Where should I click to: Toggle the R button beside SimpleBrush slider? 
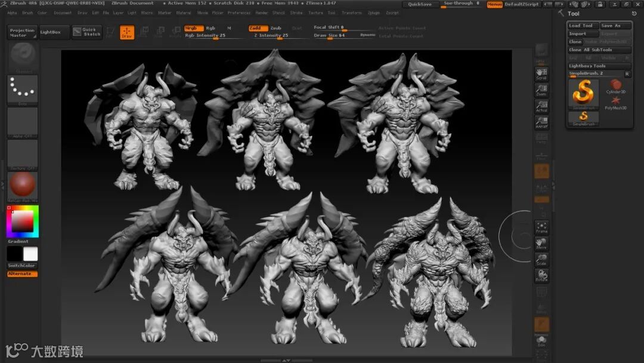pyautogui.click(x=627, y=74)
